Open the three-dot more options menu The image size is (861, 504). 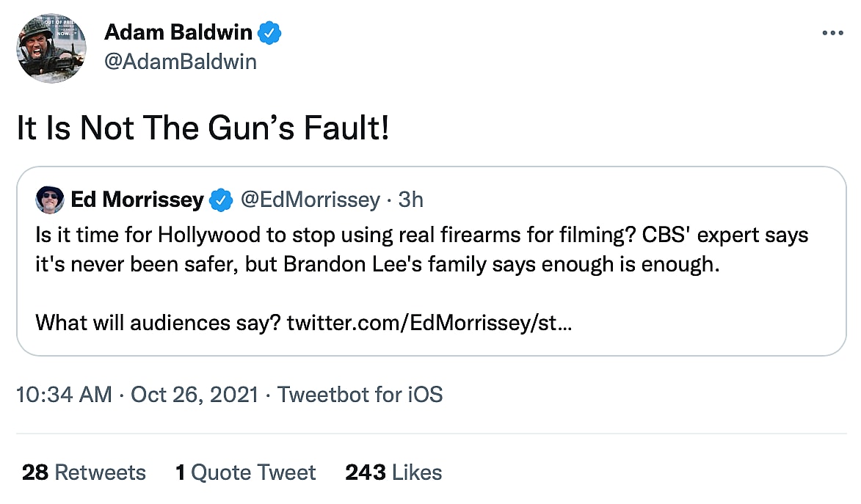(832, 34)
